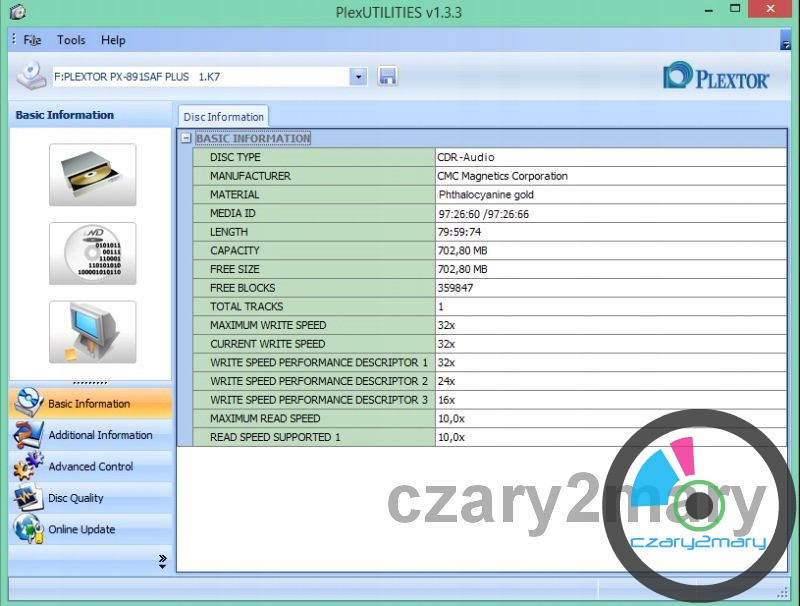
Task: Open the File menu
Action: pos(32,40)
